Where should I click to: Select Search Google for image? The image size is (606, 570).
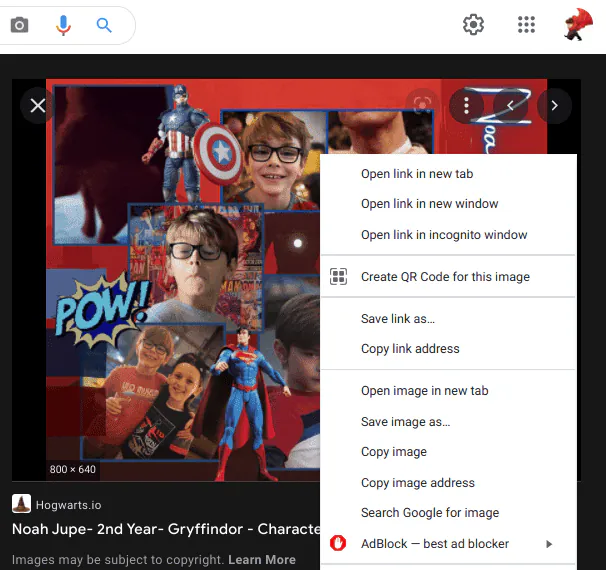pyautogui.click(x=448, y=513)
